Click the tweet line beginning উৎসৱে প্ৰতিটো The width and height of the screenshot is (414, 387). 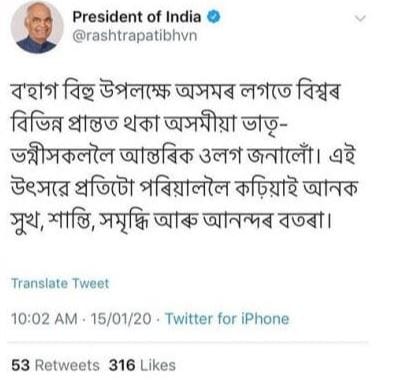pos(184,189)
